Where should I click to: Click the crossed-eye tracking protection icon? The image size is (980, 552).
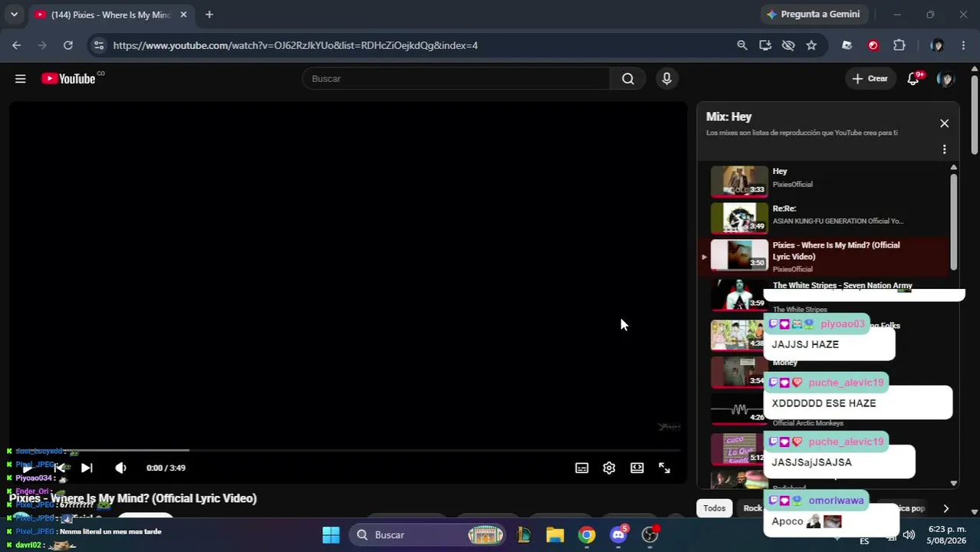coord(788,45)
